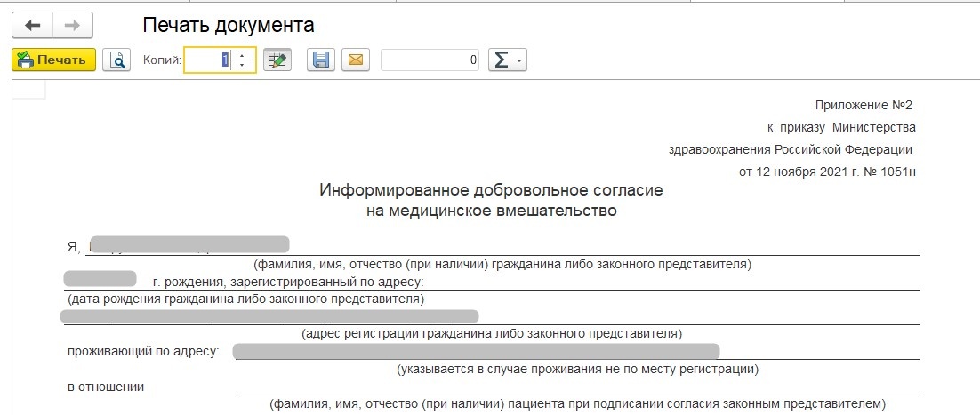Viewport: 980px width, 415px height.
Task: Click the redacted birth date cell
Action: point(100,280)
